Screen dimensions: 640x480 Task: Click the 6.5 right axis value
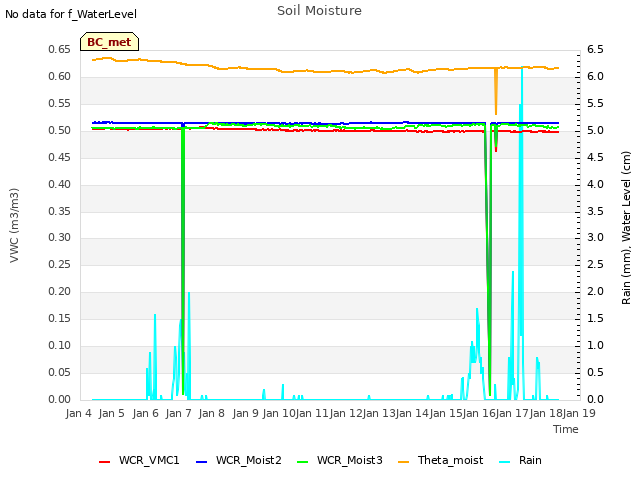pos(595,49)
